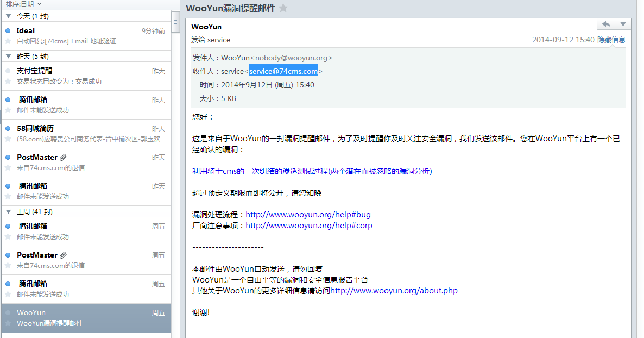This screenshot has height=338, width=644.
Task: Open the 排序:日期 sort dropdown
Action: (x=24, y=4)
